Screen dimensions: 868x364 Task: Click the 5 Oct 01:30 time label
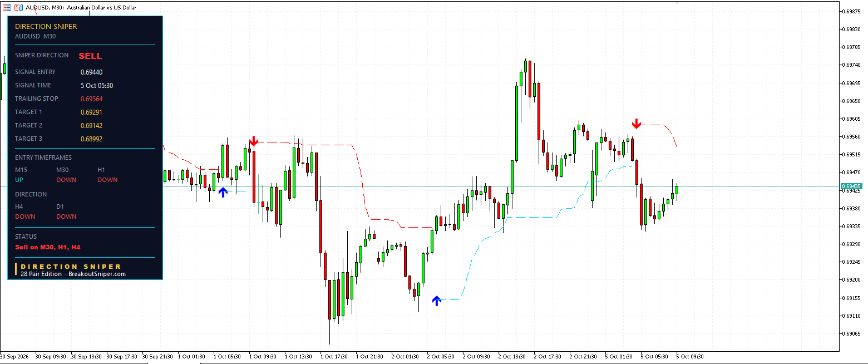(619, 356)
